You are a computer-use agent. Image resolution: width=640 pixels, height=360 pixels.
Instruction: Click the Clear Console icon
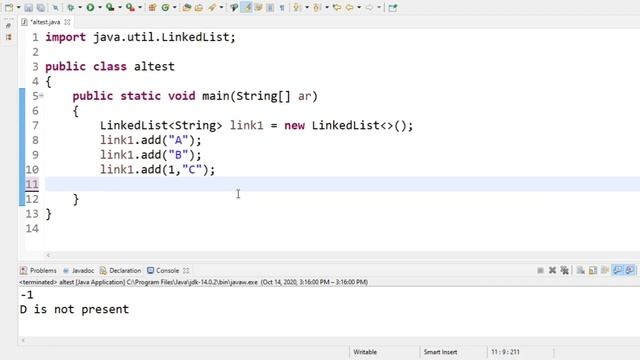point(581,270)
